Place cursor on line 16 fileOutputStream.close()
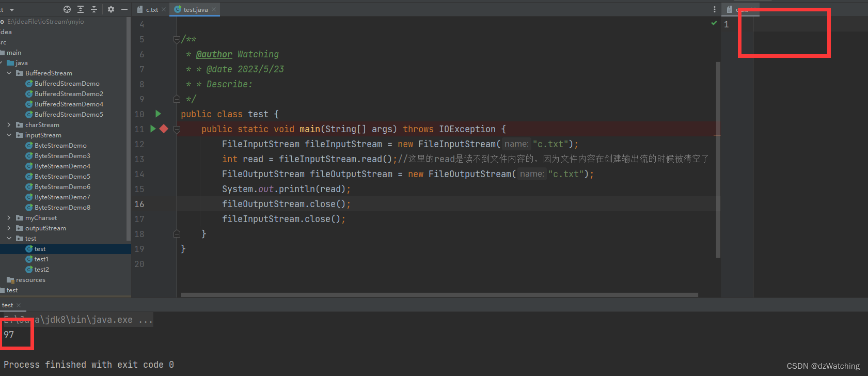This screenshot has height=376, width=868. pyautogui.click(x=287, y=204)
